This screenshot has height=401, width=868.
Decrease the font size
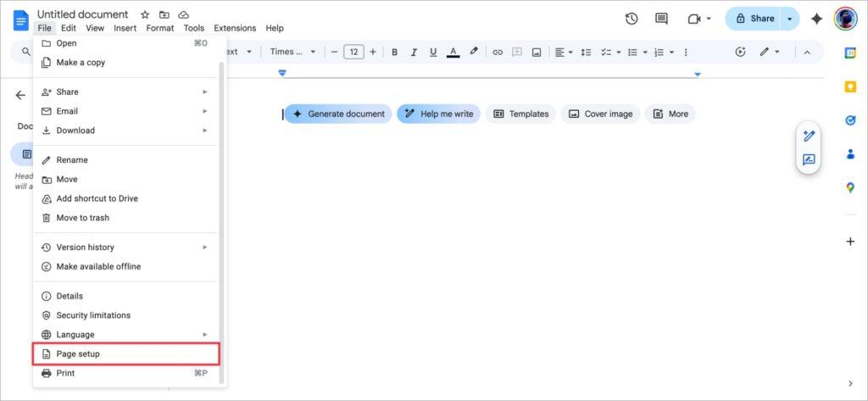tap(334, 52)
